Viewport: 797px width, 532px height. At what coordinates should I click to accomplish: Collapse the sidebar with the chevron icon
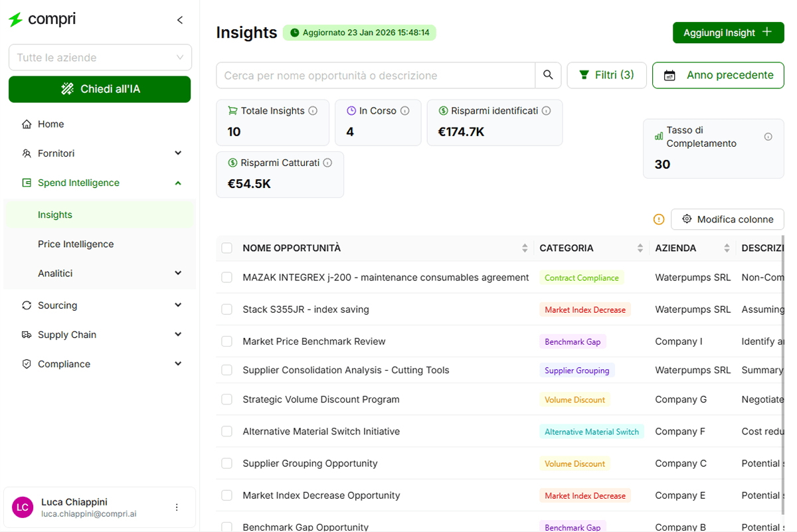[180, 20]
